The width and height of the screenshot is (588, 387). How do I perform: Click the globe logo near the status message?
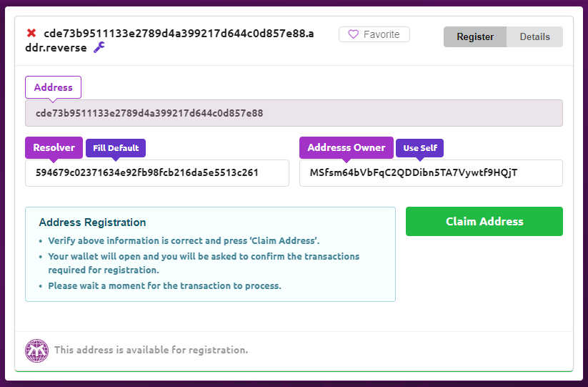tap(36, 351)
